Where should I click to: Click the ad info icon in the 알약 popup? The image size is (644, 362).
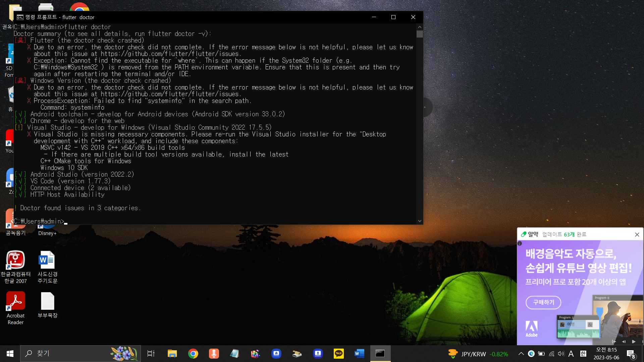click(520, 244)
